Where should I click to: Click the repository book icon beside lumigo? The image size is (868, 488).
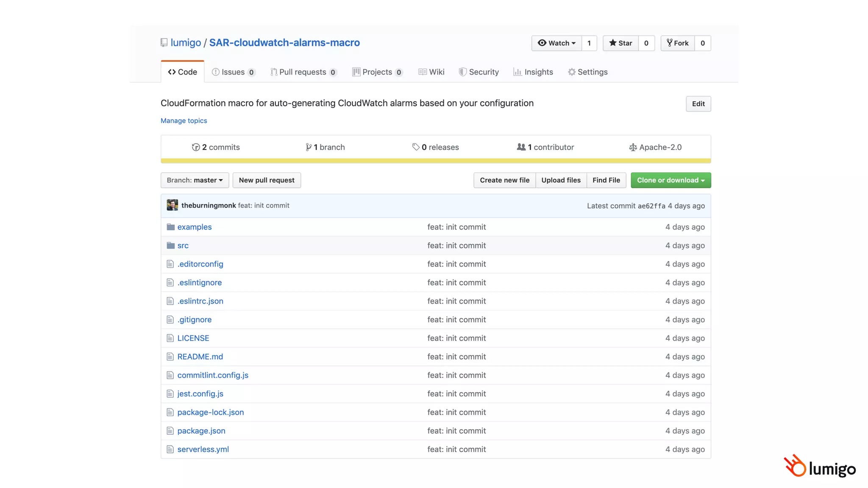click(x=164, y=43)
